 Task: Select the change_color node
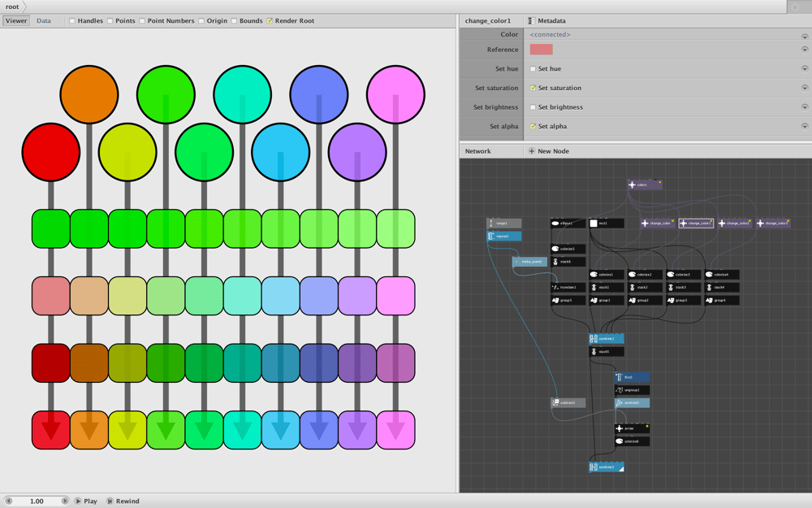click(x=658, y=224)
